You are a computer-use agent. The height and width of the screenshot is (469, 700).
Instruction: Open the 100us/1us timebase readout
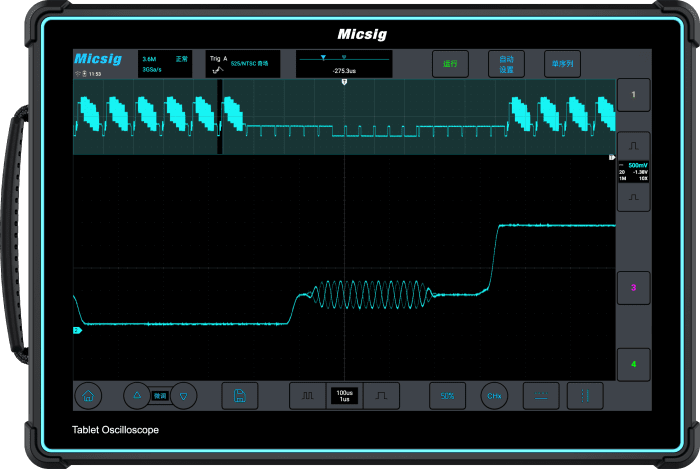(344, 396)
